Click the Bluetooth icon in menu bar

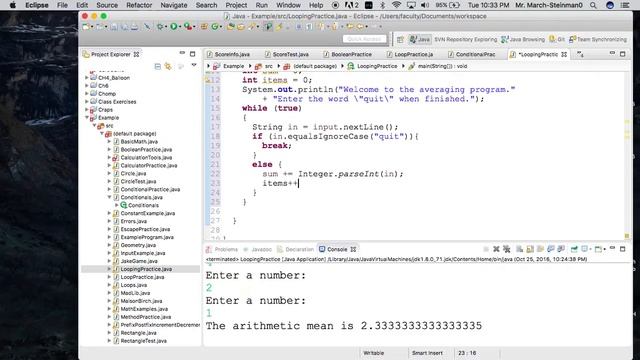click(382, 5)
